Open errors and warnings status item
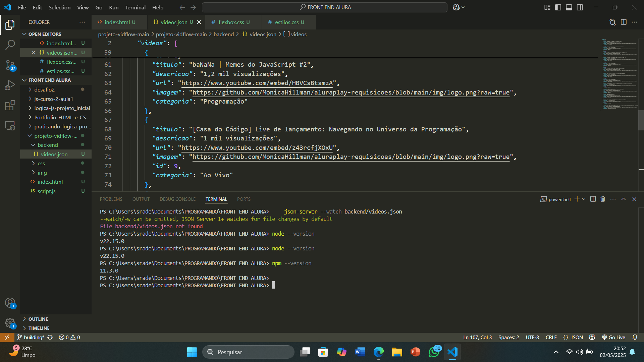644x362 pixels. point(69,338)
